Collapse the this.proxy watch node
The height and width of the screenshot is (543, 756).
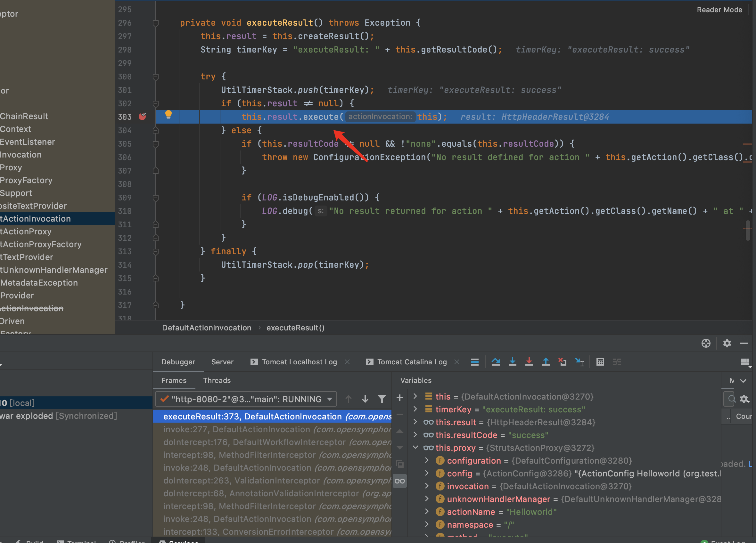coord(415,447)
